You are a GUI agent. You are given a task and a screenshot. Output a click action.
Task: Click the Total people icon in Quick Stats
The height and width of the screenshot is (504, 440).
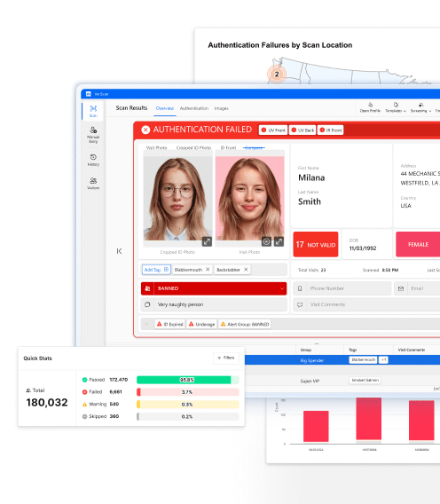pos(28,390)
